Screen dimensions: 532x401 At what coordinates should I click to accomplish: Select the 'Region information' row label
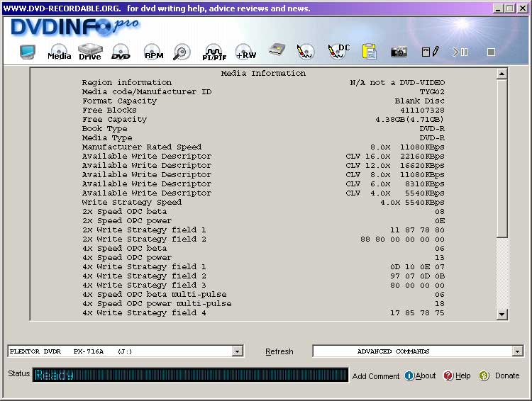point(126,83)
